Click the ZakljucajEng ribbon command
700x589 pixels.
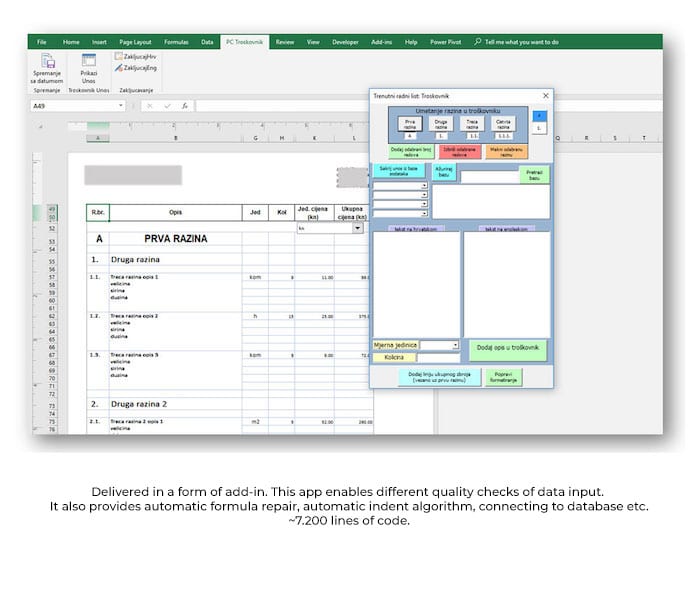tap(136, 68)
